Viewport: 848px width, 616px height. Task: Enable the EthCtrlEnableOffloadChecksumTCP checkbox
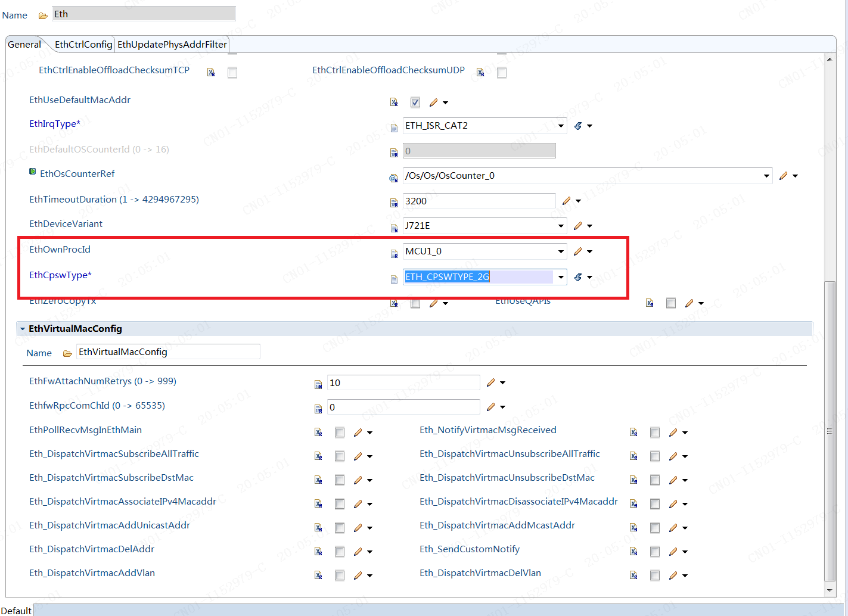click(x=232, y=72)
